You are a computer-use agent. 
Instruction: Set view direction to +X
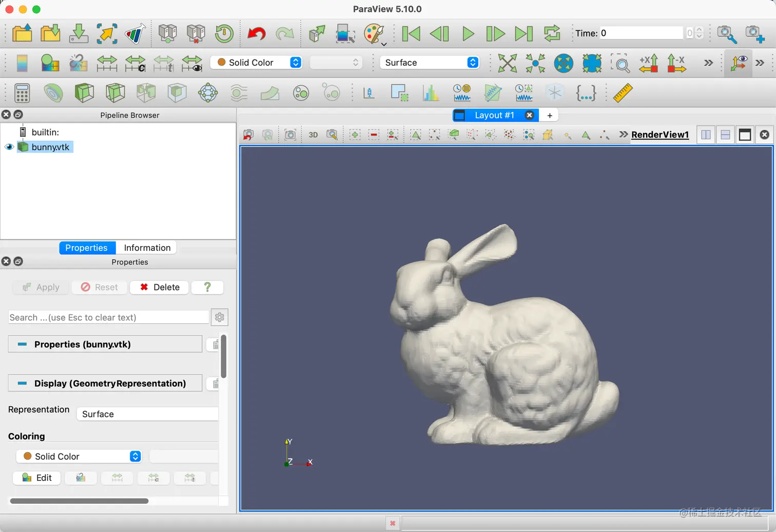tap(649, 63)
